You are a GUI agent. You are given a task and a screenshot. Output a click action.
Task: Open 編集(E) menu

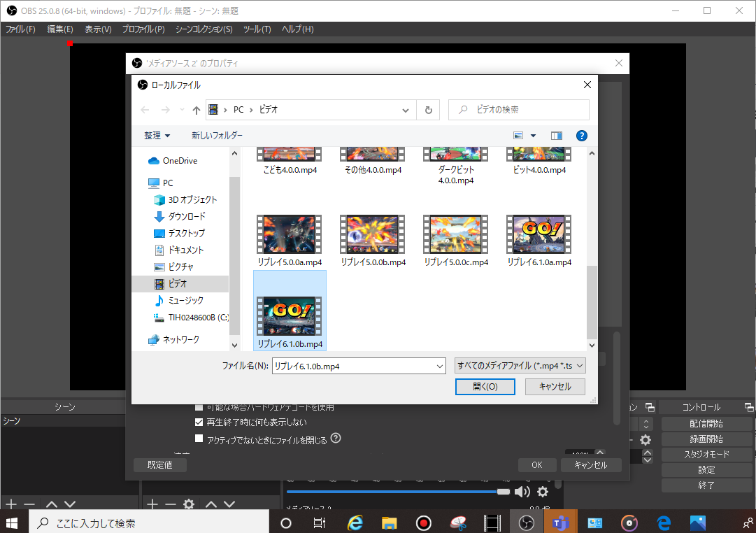(59, 29)
